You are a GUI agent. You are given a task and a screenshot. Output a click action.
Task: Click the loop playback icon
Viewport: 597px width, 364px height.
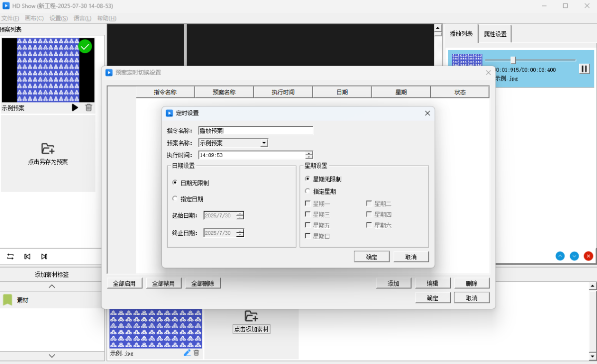10,257
